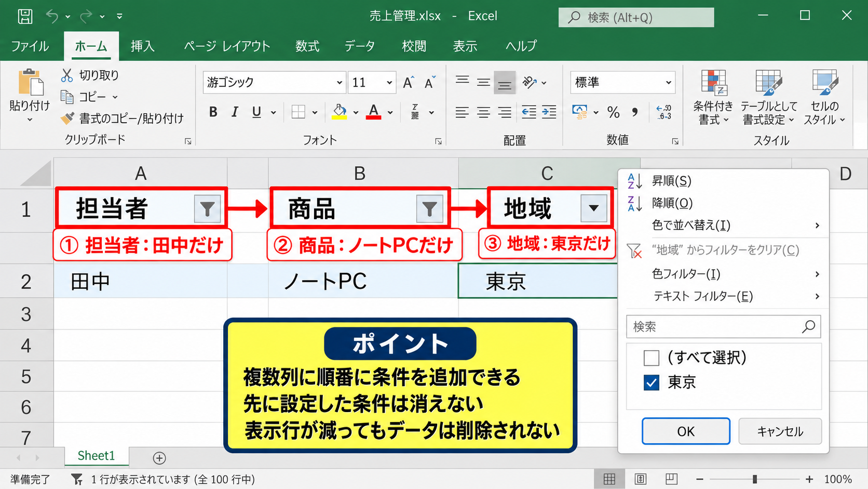This screenshot has height=489, width=868.
Task: Switch to Normal view in status bar
Action: pos(609,479)
